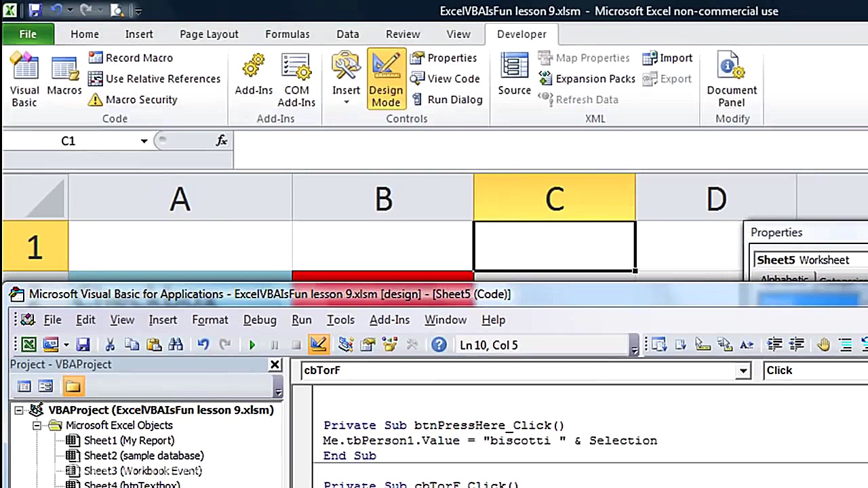Open the Name Box dropdown arrow
868x488 pixels.
tap(144, 141)
